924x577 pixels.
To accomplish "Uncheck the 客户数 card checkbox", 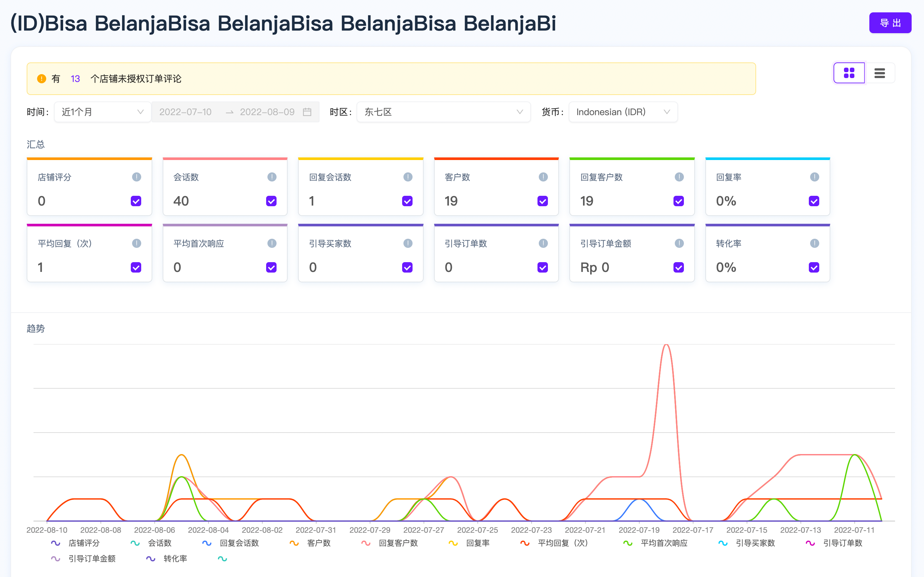I will (543, 201).
